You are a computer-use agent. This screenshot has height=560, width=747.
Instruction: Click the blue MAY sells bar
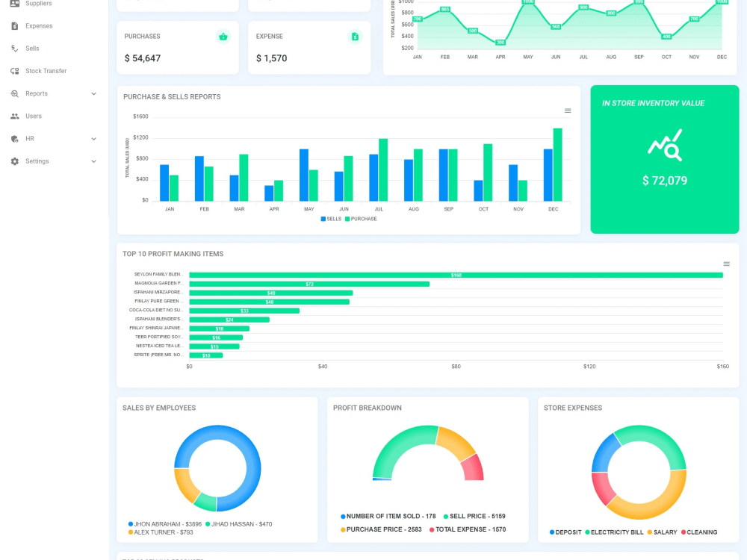(x=304, y=175)
